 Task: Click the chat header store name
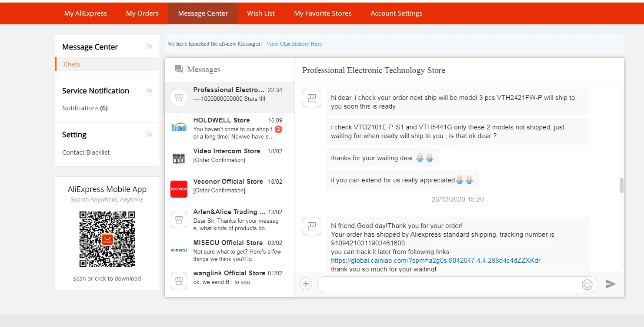(x=374, y=70)
